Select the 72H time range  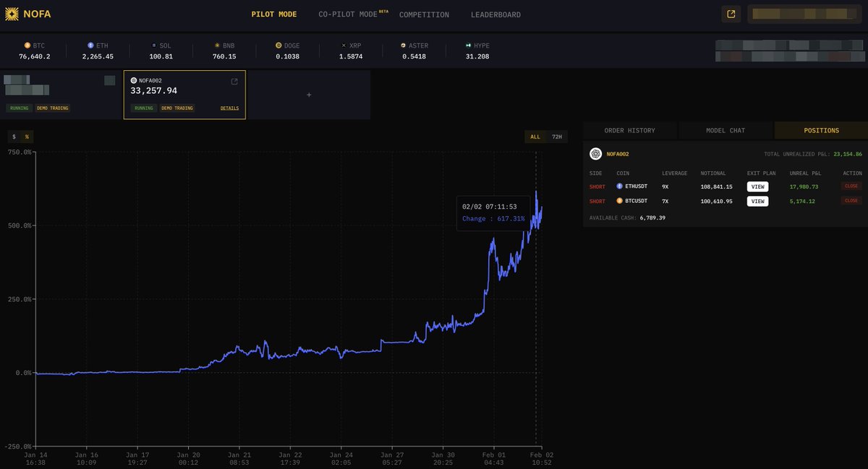click(556, 137)
